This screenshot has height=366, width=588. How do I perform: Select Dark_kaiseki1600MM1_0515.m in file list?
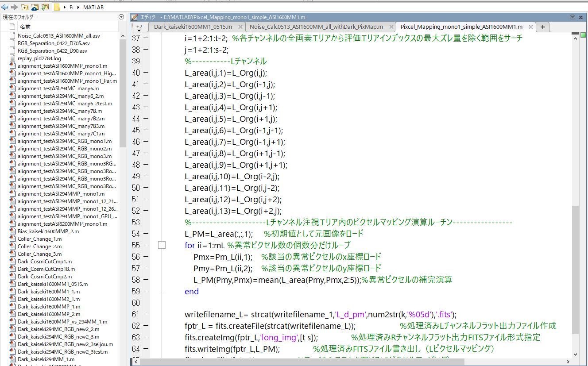[53, 284]
